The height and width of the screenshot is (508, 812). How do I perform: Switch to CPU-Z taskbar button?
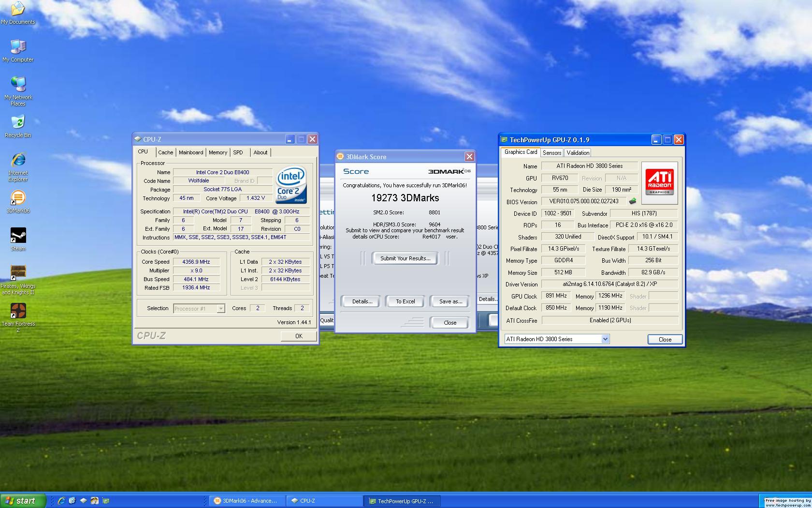[324, 501]
